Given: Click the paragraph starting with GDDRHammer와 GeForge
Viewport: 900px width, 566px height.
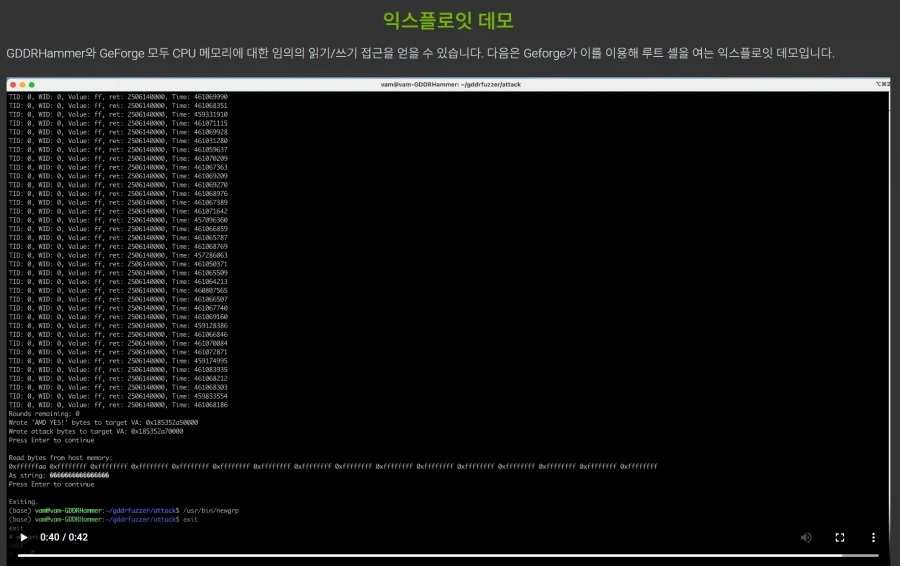Looking at the screenshot, I should pos(420,53).
